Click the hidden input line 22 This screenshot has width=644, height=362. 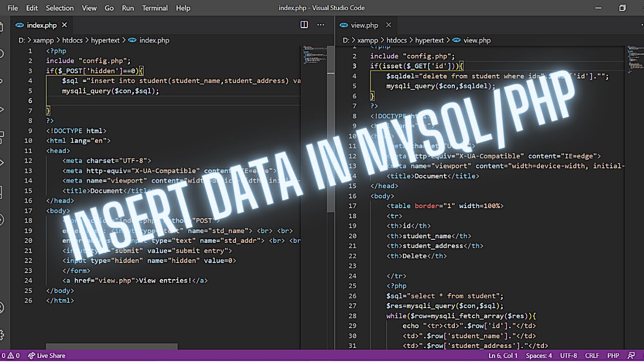coord(149,260)
